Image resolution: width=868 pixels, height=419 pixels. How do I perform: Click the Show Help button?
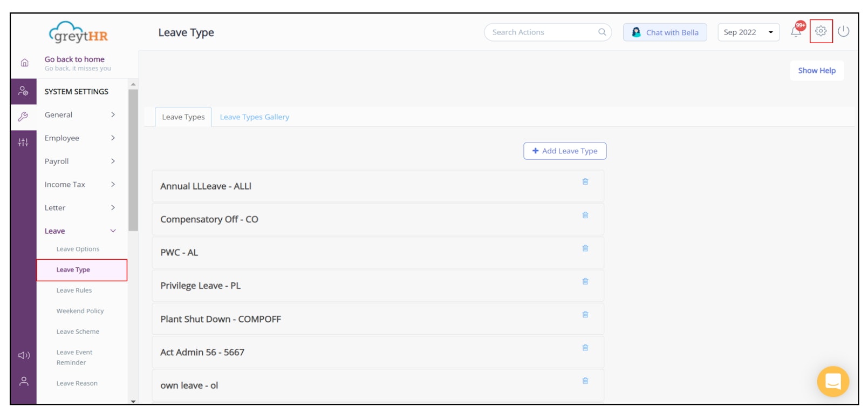pos(816,71)
